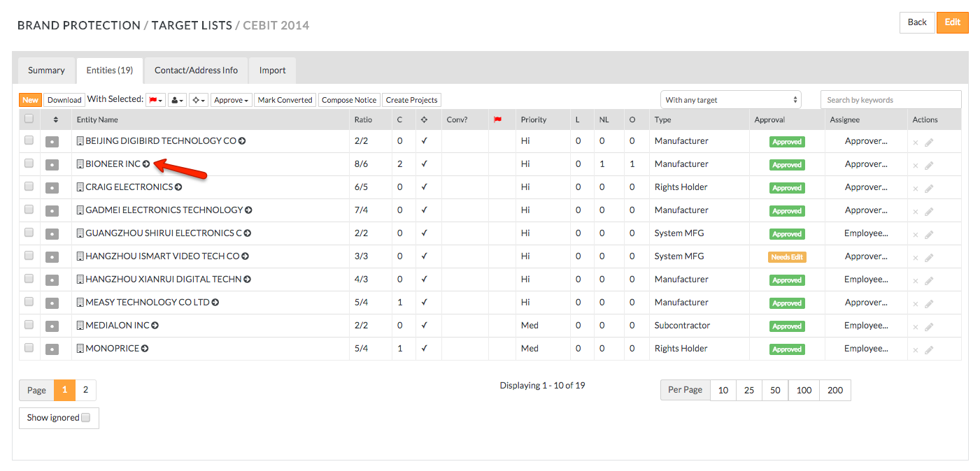The width and height of the screenshot is (980, 471).
Task: Remove MONOPRICE using the X icon
Action: 916,349
